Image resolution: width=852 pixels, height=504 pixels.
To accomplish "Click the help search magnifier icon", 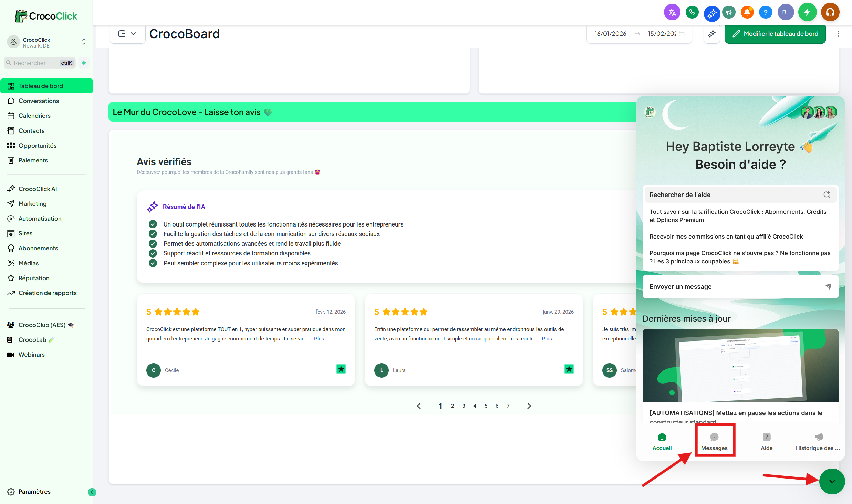I will point(827,195).
